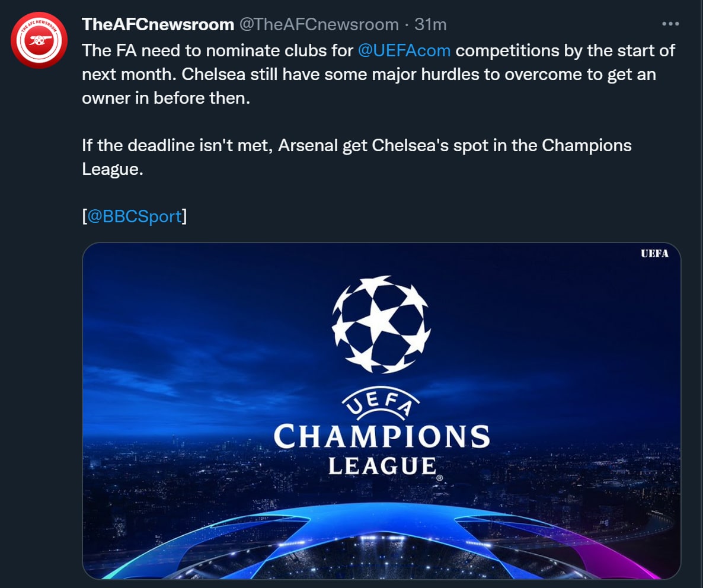Open TheAFCnewsroom profile avatar
Screen dimensions: 703x588
(x=40, y=40)
